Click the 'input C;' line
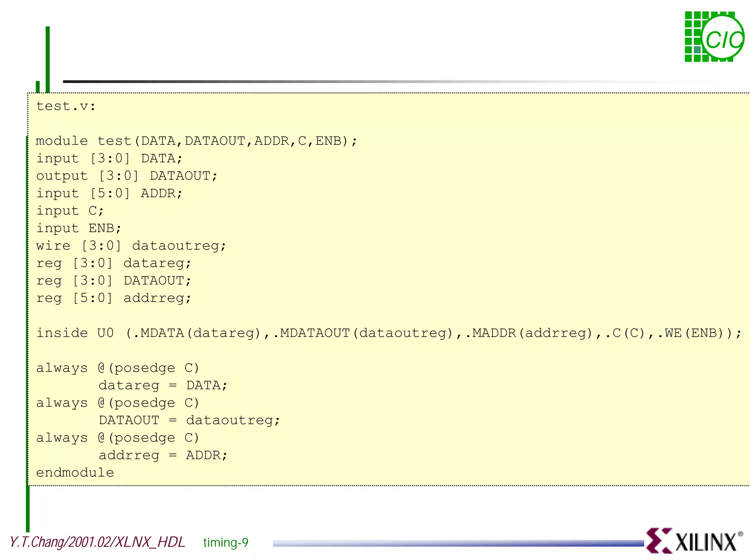This screenshot has width=750, height=560. click(x=70, y=211)
